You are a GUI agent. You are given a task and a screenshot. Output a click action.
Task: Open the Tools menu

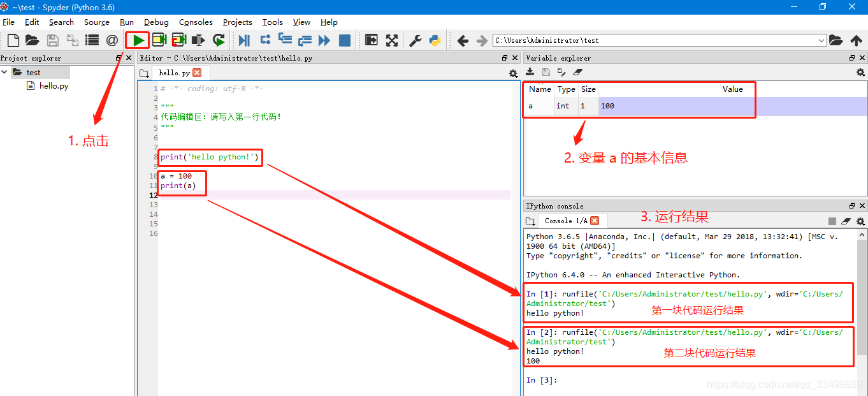coord(273,22)
